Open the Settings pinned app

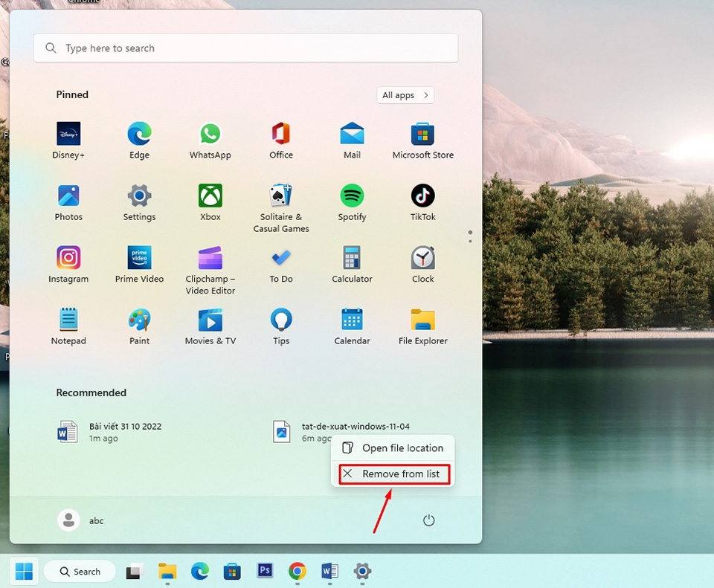pos(139,202)
